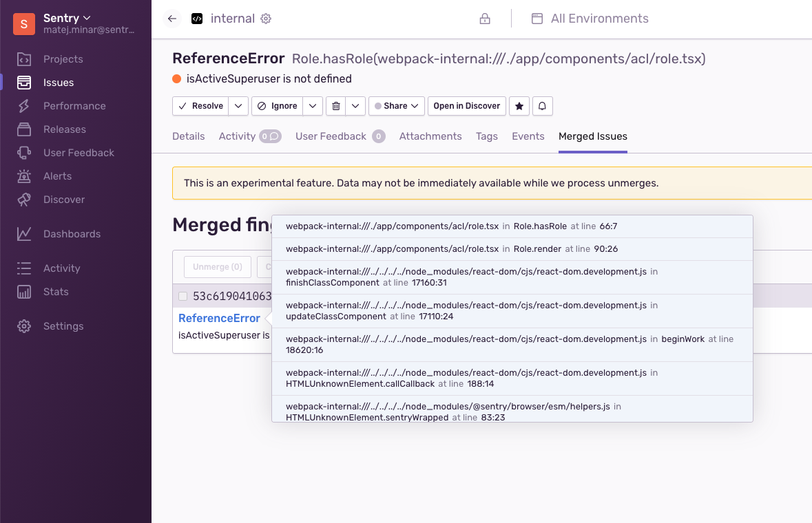Click the calendar icon beside All Environments

tap(537, 19)
